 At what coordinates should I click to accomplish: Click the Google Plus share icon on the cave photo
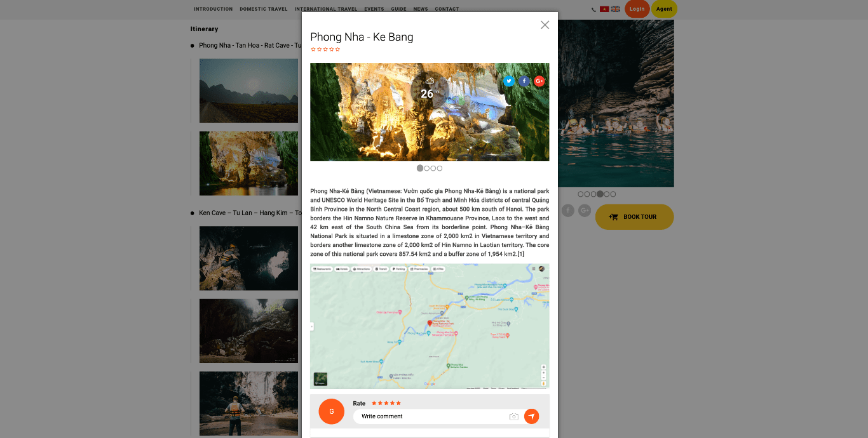pyautogui.click(x=539, y=81)
